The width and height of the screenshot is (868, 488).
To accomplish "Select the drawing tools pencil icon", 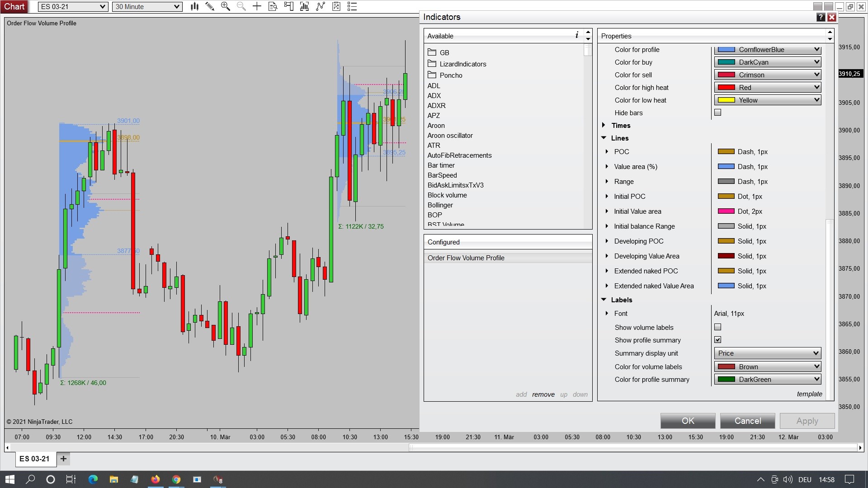I will point(210,6).
